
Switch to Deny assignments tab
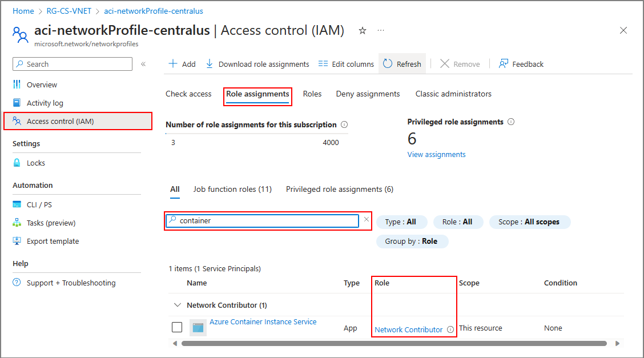point(368,94)
